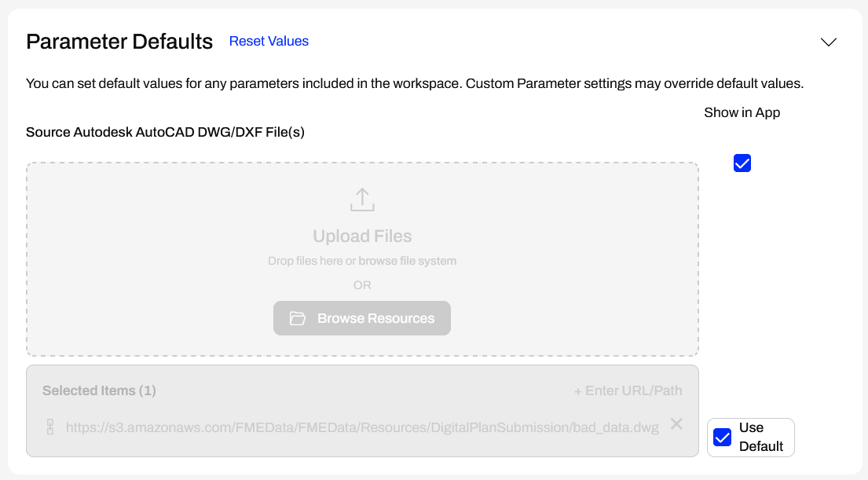The image size is (868, 480).
Task: Collapse the Parameter Defaults section chevron
Action: (x=829, y=42)
